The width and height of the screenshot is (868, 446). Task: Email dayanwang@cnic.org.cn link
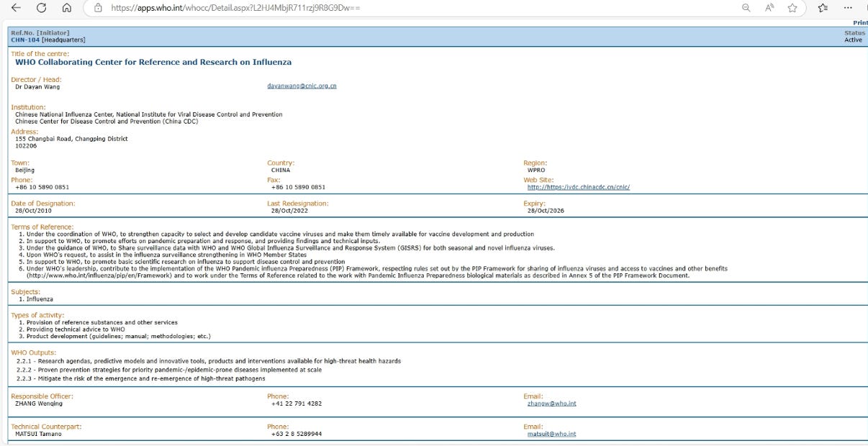click(x=302, y=86)
